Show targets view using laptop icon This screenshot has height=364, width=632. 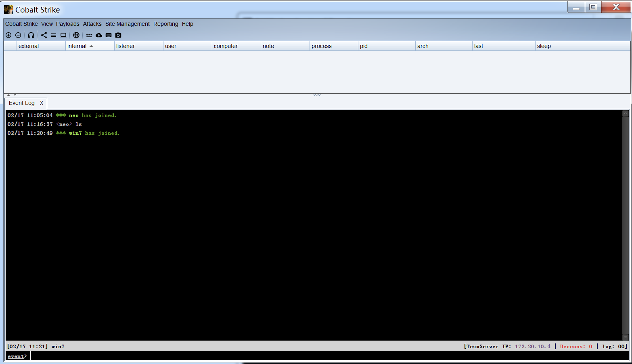coord(63,35)
